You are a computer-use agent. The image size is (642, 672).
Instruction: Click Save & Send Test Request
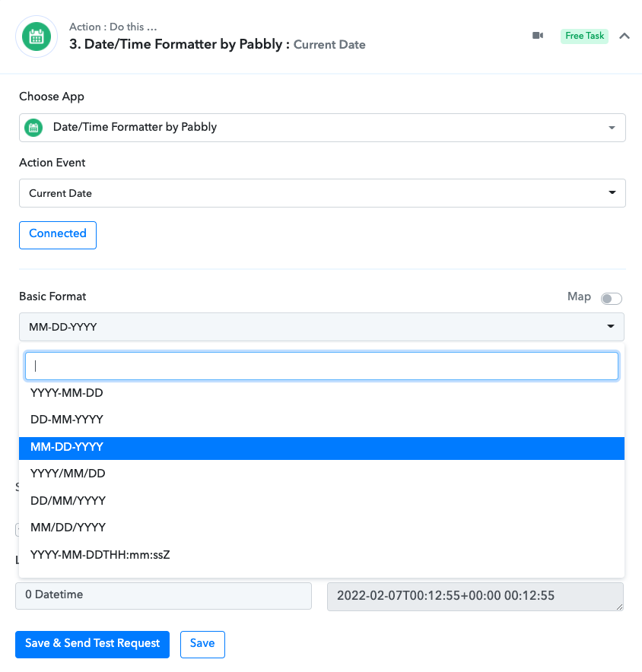92,644
